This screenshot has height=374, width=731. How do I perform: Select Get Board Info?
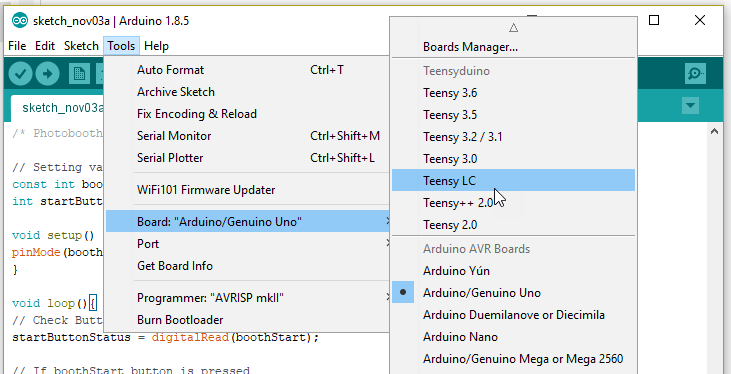(x=248, y=266)
